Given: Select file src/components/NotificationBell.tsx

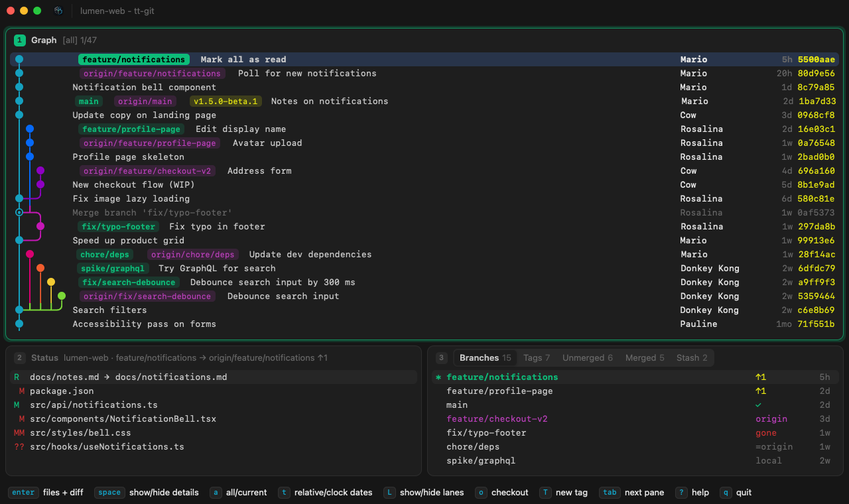Looking at the screenshot, I should coord(214,418).
